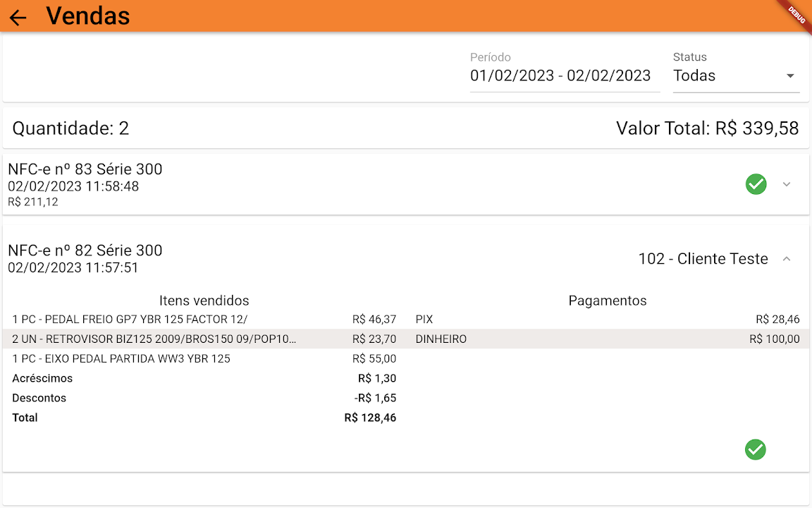Click the back arrow next to Vendas
Viewport: 812px width, 508px height.
(18, 17)
